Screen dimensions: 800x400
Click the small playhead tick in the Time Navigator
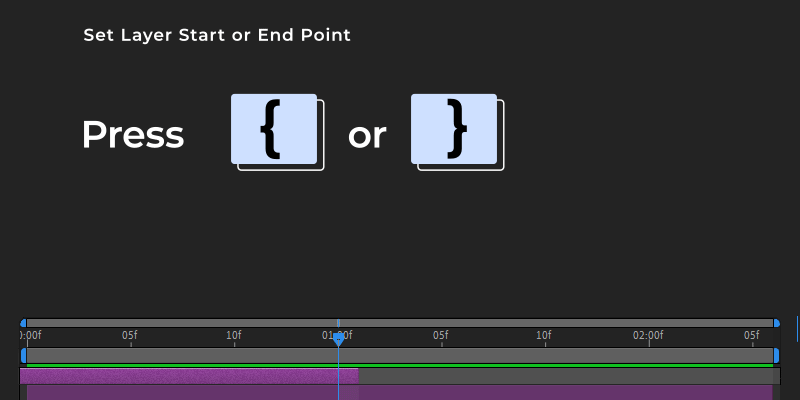tap(338, 323)
